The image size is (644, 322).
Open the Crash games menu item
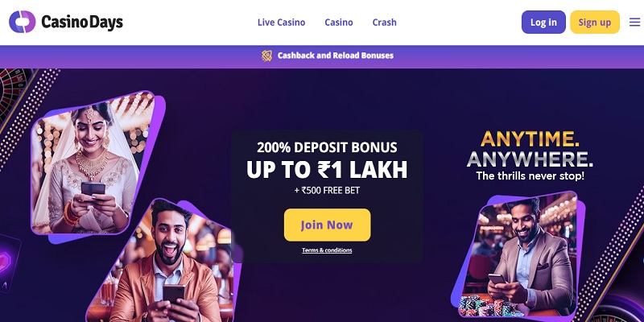[x=385, y=23]
